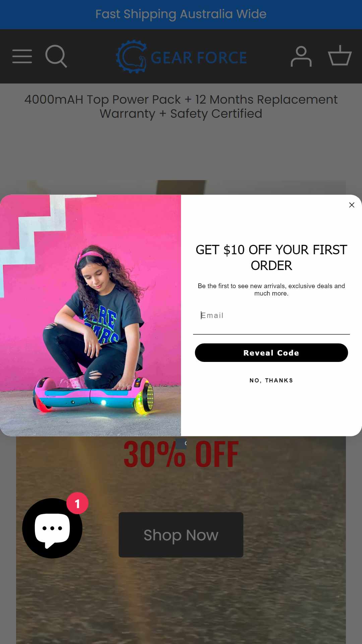The height and width of the screenshot is (644, 362).
Task: Click the new arrivals description text
Action: [271, 289]
